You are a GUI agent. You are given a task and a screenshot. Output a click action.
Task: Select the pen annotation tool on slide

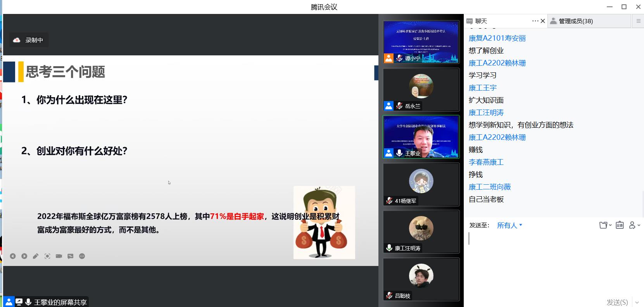pos(36,256)
